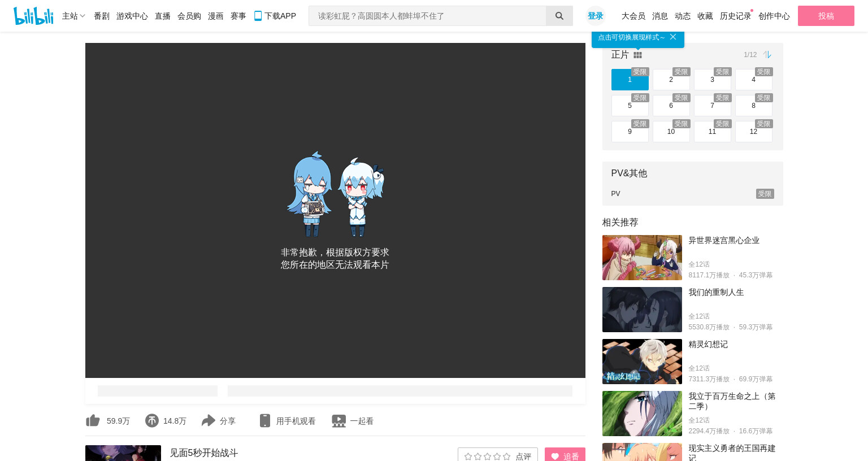Click the bilibili logo
Image resolution: width=868 pixels, height=461 pixels.
coord(33,16)
